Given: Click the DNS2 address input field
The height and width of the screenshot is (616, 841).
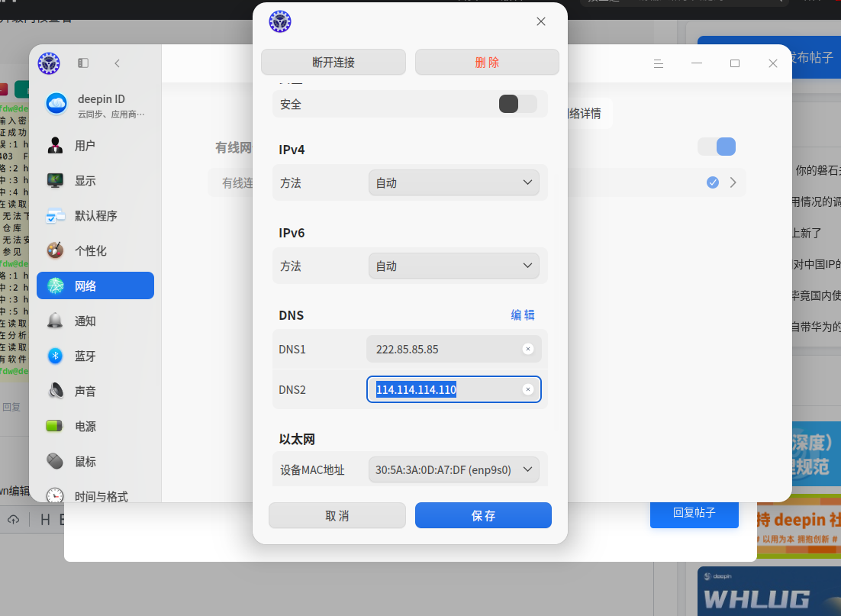Looking at the screenshot, I should point(454,389).
